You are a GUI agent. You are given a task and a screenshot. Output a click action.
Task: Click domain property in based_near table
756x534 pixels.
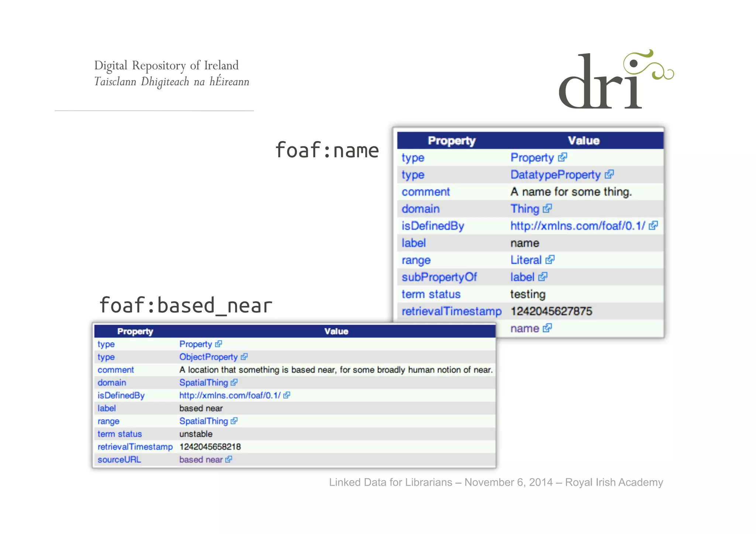pos(112,383)
